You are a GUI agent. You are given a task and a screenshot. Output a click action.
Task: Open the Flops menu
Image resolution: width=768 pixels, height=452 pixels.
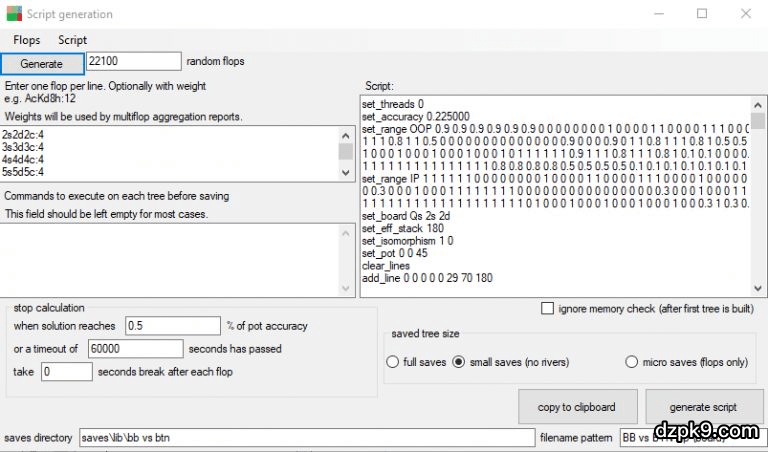pyautogui.click(x=26, y=40)
